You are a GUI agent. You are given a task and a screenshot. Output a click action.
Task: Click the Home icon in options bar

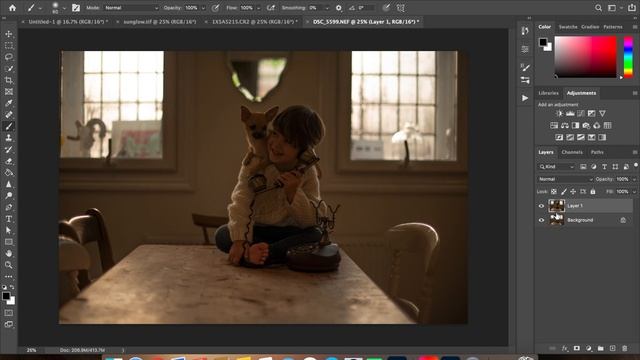point(12,7)
